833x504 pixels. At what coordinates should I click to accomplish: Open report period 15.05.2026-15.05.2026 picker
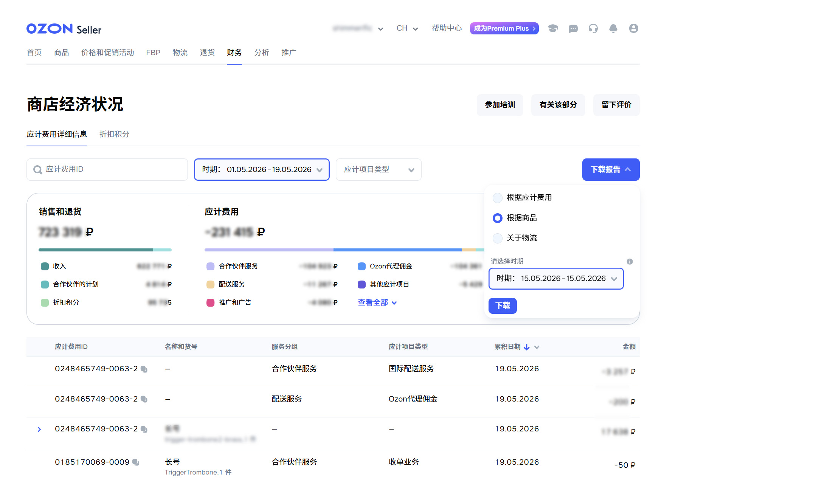[556, 279]
